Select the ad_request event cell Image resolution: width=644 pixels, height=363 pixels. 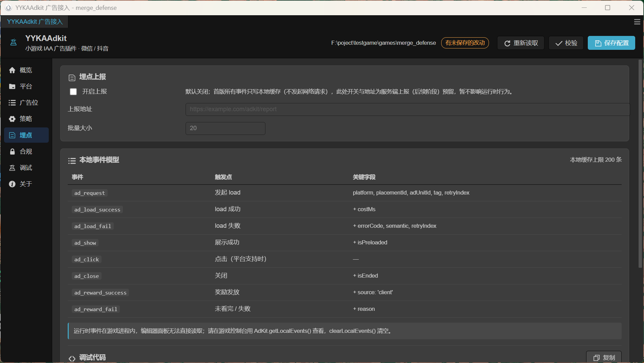90,193
